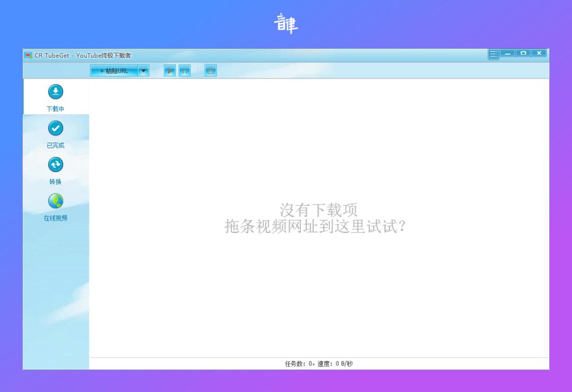Open the 转换 section via its label
Image resolution: width=572 pixels, height=392 pixels.
tap(55, 181)
